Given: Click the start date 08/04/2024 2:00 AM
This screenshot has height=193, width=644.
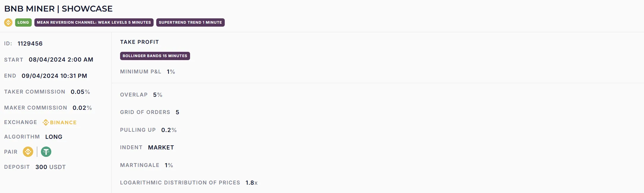Looking at the screenshot, I should [x=61, y=60].
